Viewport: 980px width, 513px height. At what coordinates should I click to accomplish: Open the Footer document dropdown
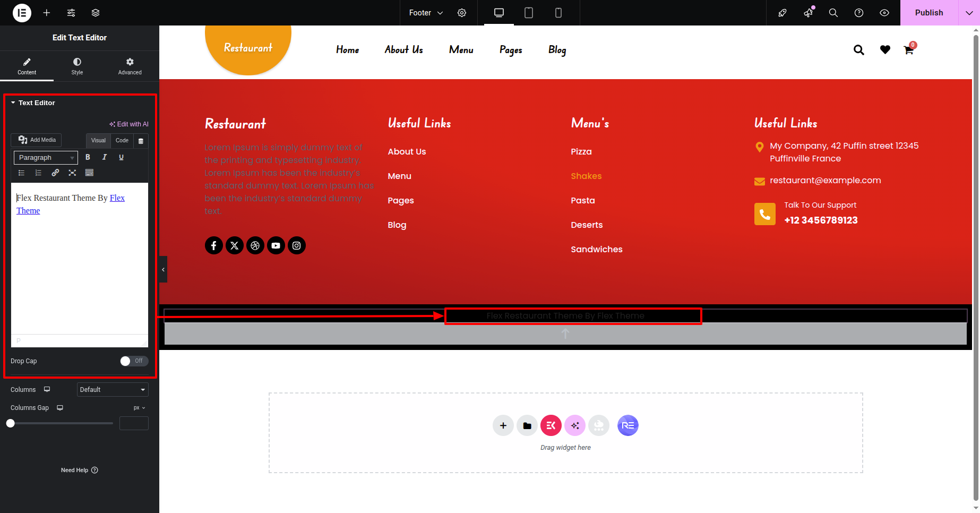426,13
